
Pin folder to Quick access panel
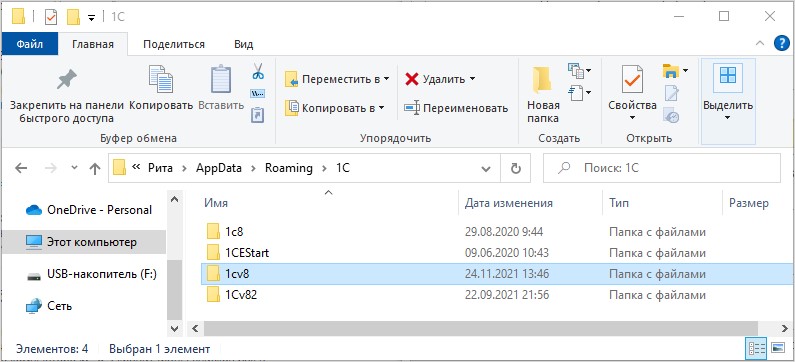pyautogui.click(x=66, y=96)
